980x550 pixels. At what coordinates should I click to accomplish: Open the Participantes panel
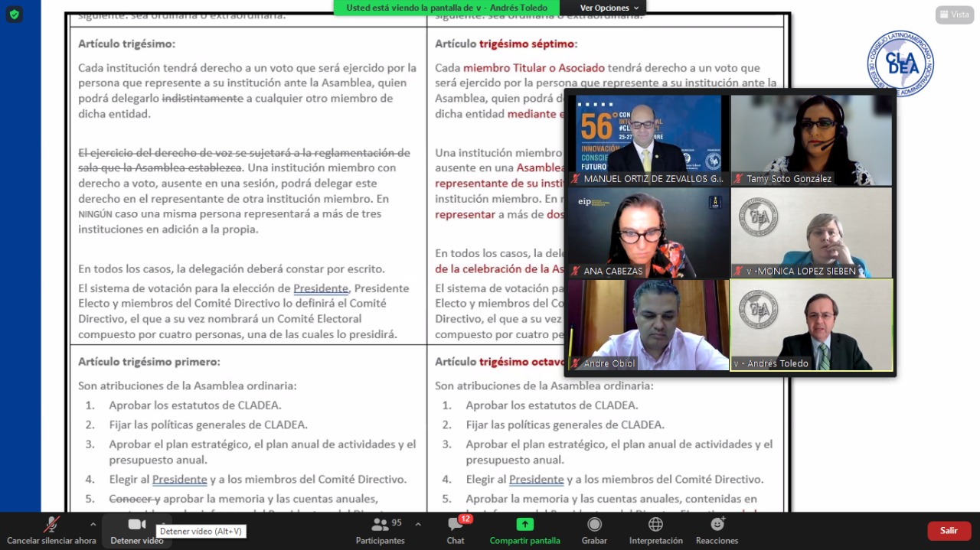pyautogui.click(x=380, y=531)
